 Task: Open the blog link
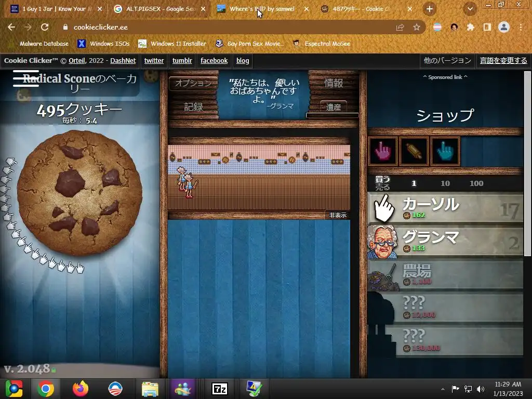242,60
